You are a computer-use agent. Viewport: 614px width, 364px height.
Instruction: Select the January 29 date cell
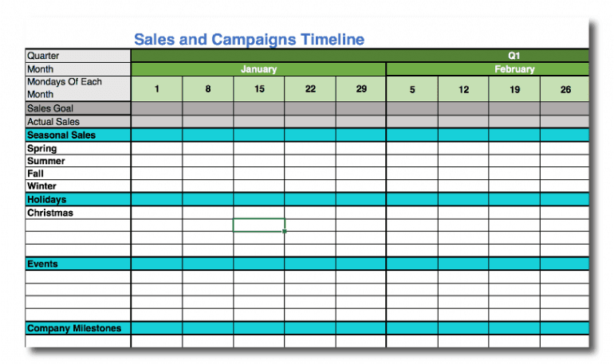[x=361, y=89]
